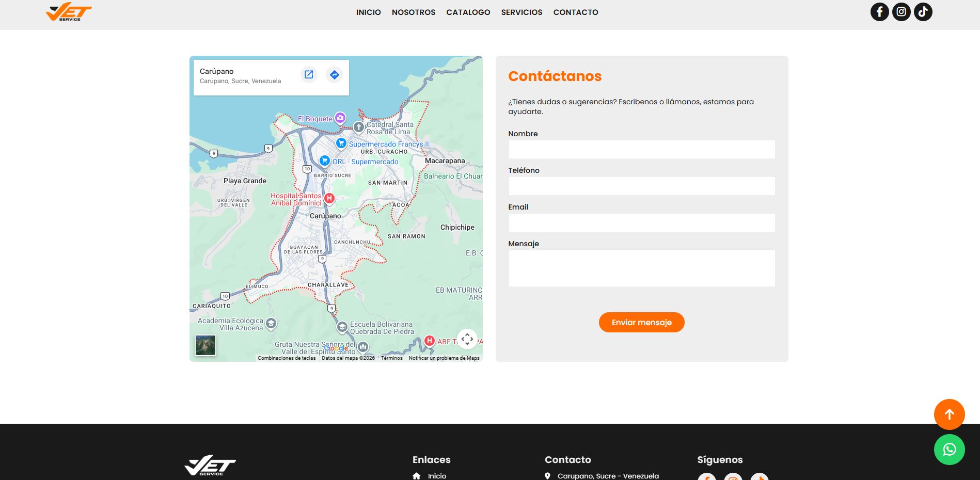Click the JET Service logo in header
This screenshot has height=480, width=980.
pyautogui.click(x=69, y=12)
